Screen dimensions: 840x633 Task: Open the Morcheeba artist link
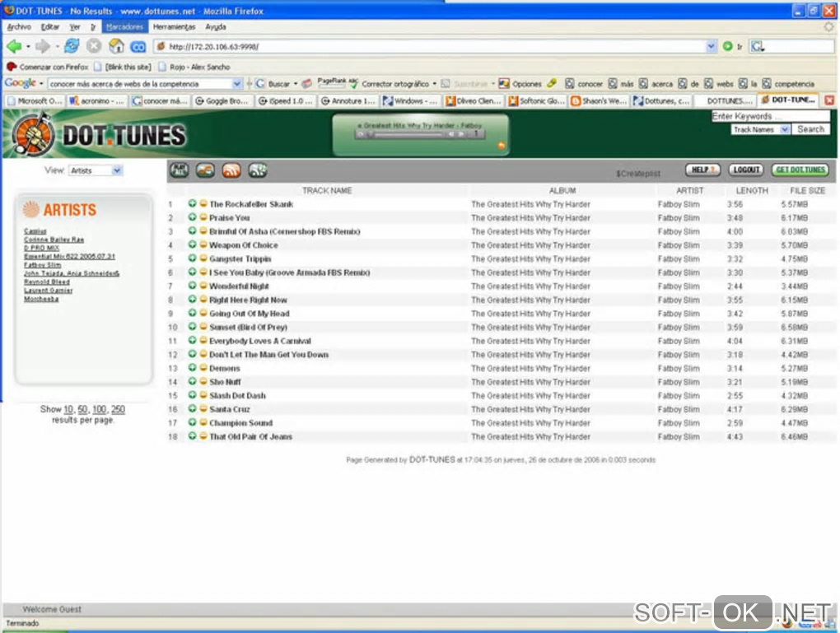point(41,299)
